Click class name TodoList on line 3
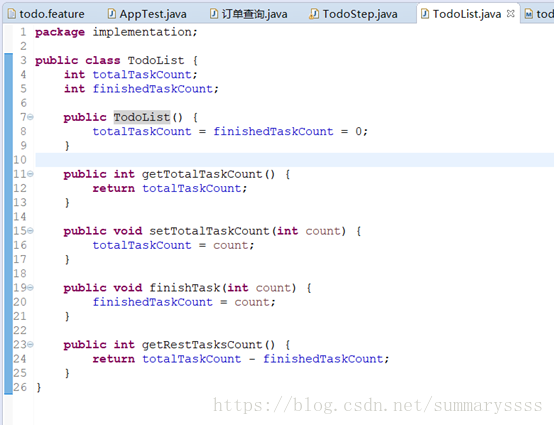 point(156,60)
